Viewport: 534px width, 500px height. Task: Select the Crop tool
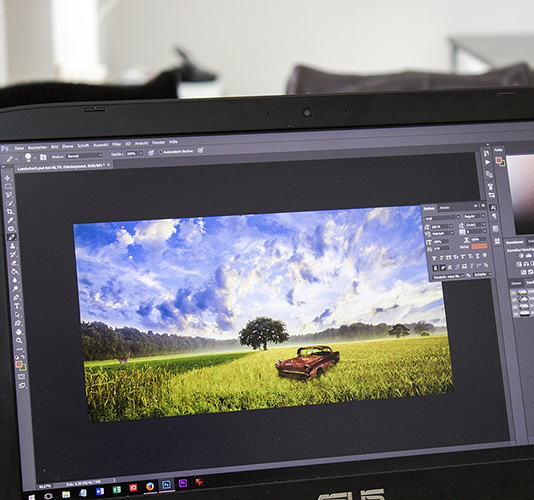tap(10, 212)
